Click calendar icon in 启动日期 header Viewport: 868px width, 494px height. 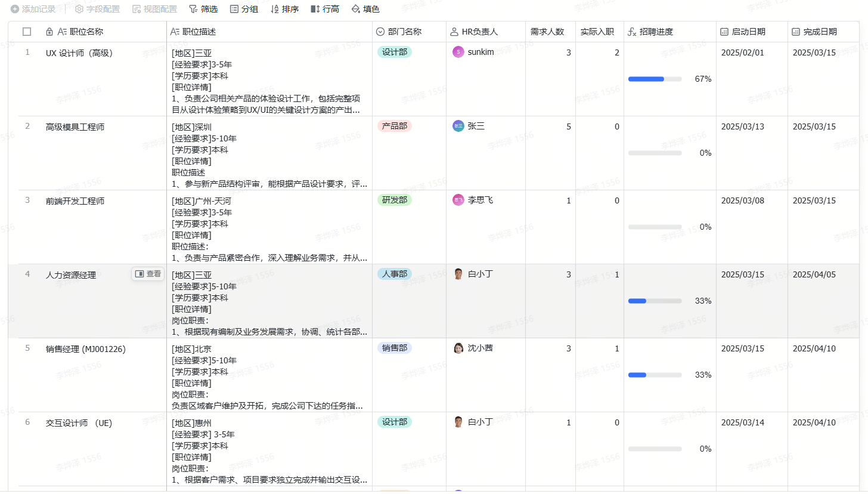point(724,32)
